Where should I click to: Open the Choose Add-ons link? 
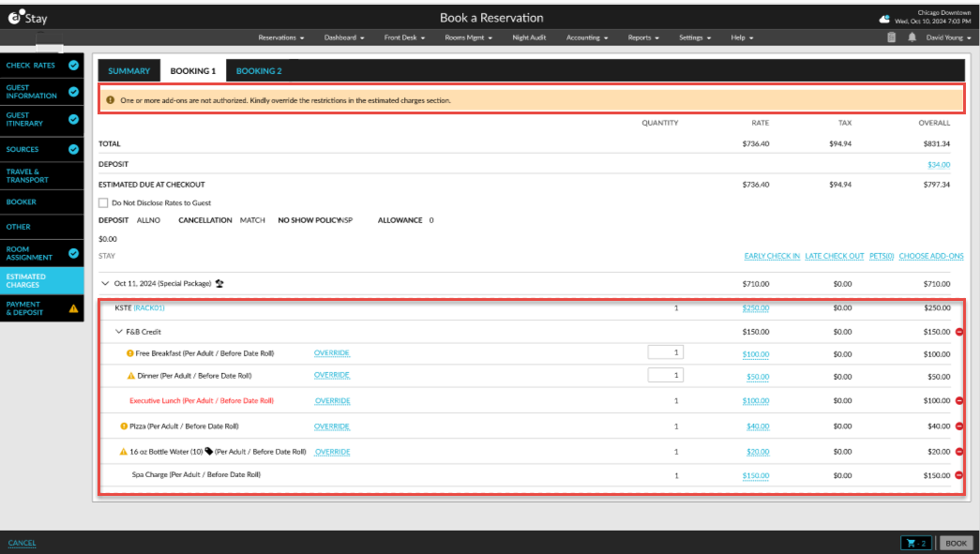point(930,256)
